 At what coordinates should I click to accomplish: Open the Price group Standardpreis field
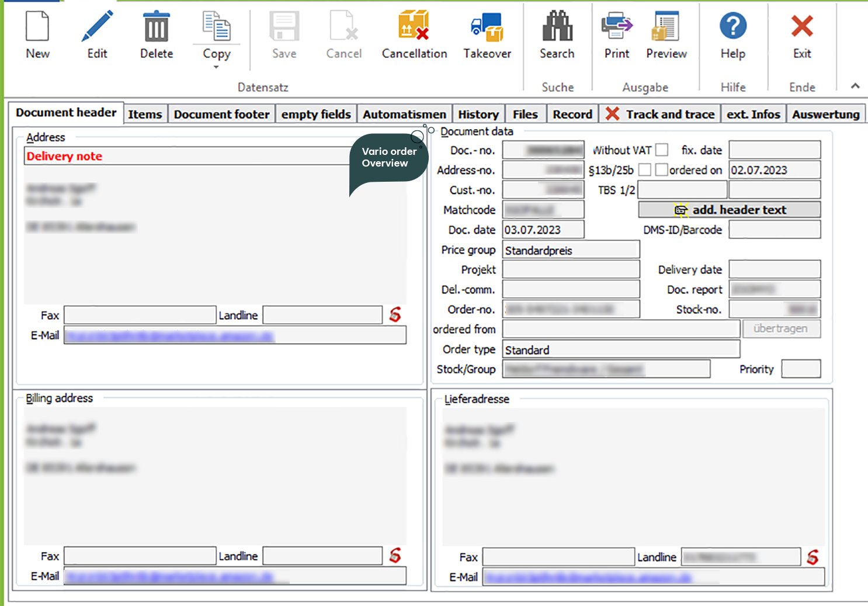(571, 250)
